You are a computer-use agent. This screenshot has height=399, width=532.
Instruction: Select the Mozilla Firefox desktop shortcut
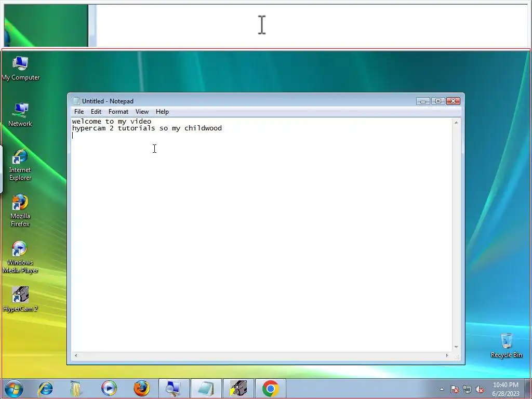[x=20, y=211]
